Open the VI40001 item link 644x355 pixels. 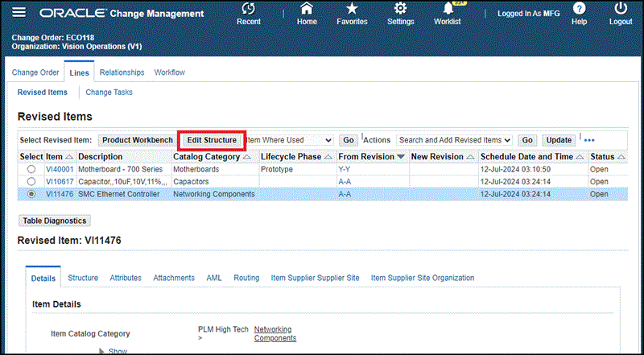click(60, 169)
